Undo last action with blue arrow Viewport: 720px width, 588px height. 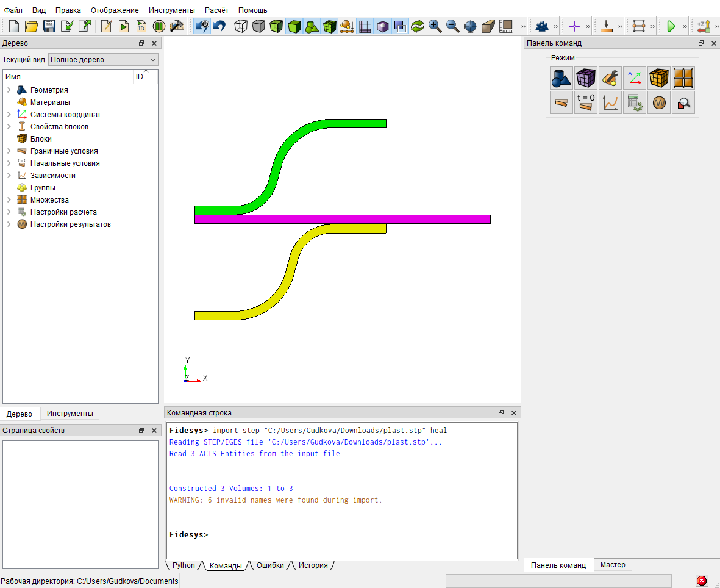click(x=219, y=26)
